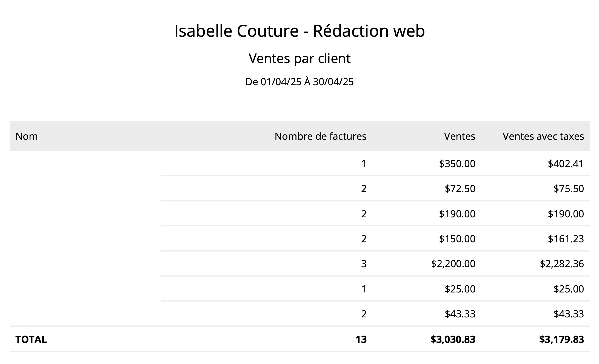Image resolution: width=599 pixels, height=364 pixels.
Task: Select the date range De 01/04/25 À 30/04/25
Action: coord(299,82)
